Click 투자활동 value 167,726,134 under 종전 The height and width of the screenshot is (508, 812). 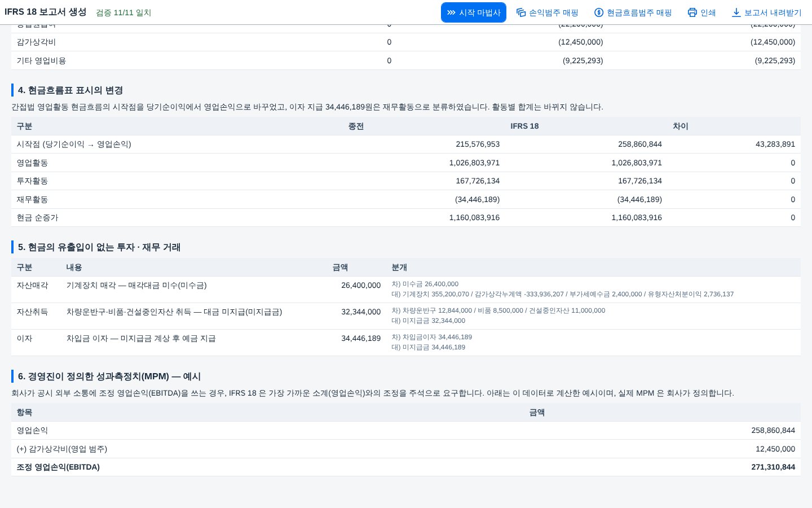[478, 181]
